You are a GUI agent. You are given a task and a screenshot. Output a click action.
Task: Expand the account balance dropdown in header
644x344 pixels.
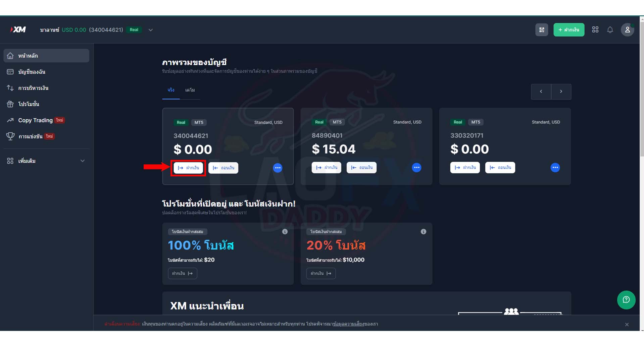coord(151,30)
